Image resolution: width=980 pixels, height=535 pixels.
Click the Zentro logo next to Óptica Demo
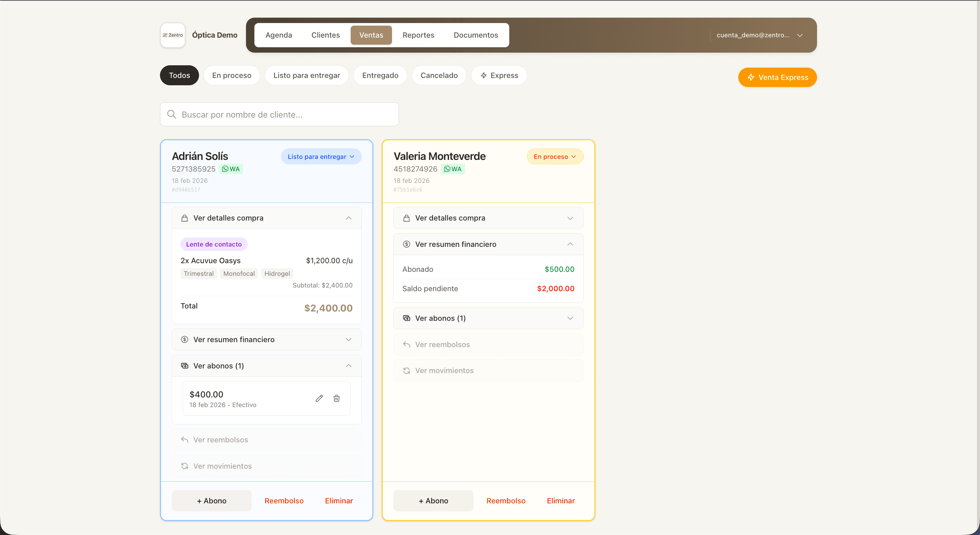click(x=172, y=35)
